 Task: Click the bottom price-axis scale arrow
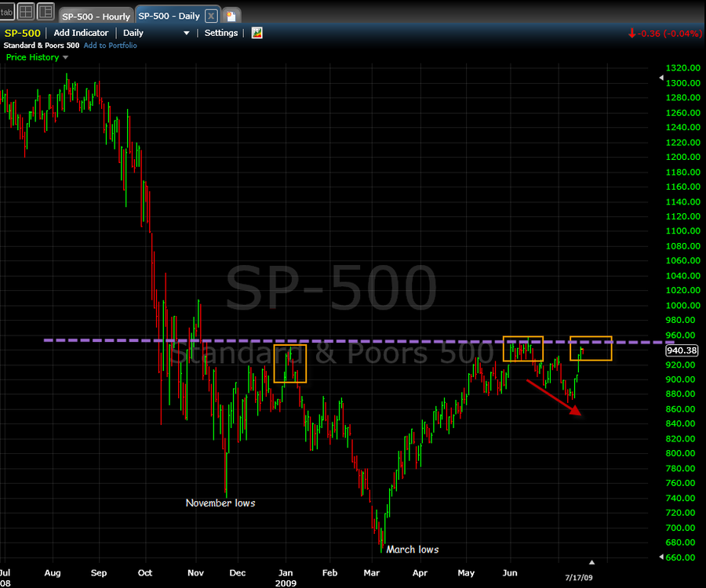661,557
